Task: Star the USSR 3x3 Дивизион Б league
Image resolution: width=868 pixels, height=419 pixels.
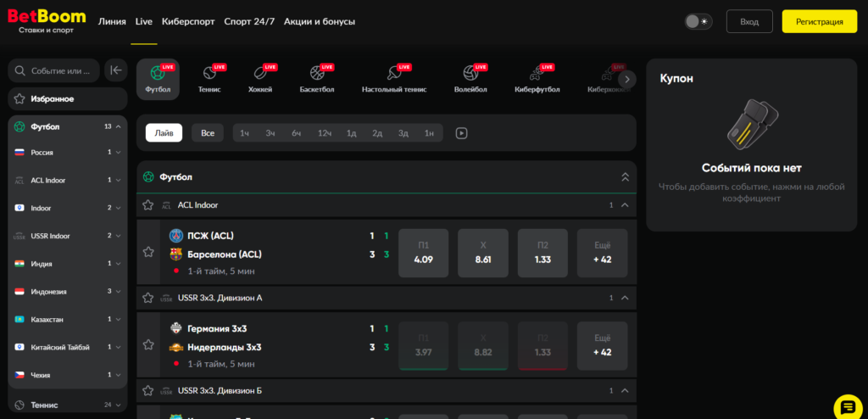Action: click(147, 391)
